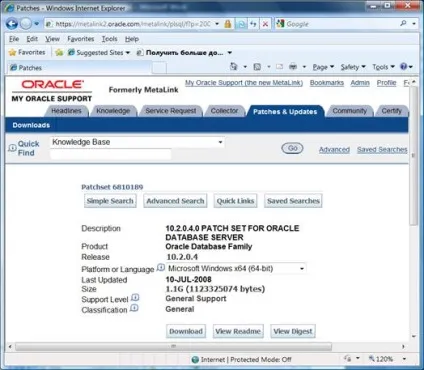Viewport: 424px width, 370px height.
Task: Click the Support Level info icon
Action: pyautogui.click(x=135, y=298)
